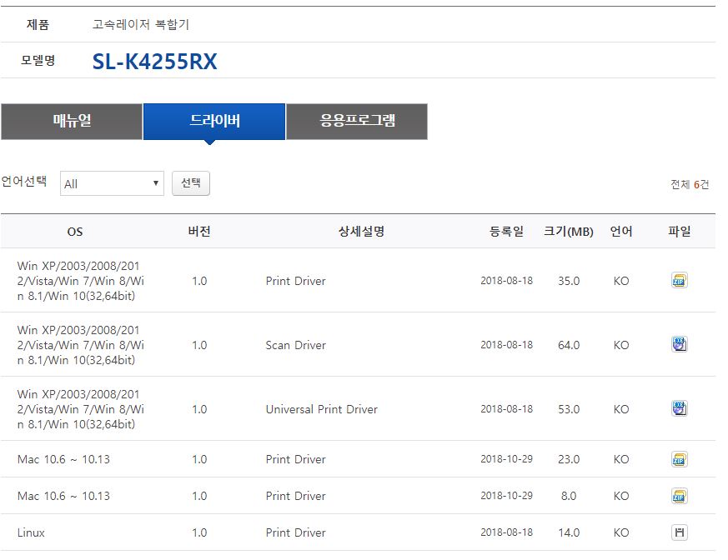The width and height of the screenshot is (728, 560).
Task: Download EXE file for Universal Print Driver
Action: tap(680, 408)
